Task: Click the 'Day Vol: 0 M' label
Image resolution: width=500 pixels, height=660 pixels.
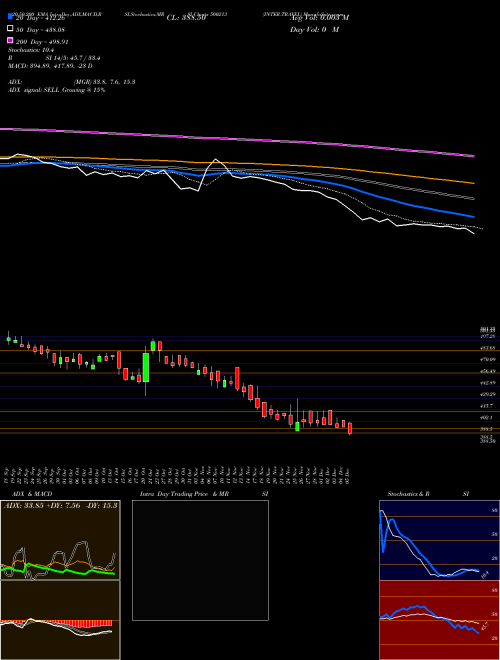Action: point(314,29)
